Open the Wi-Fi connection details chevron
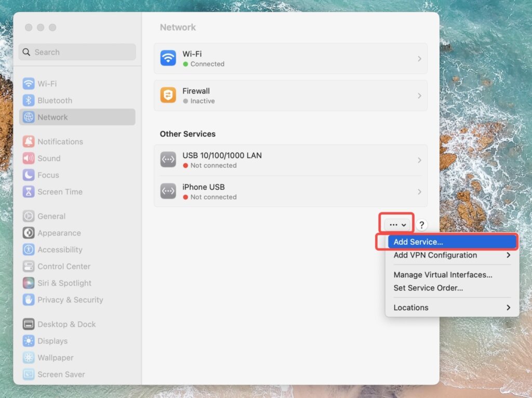This screenshot has height=398, width=532. tap(420, 59)
